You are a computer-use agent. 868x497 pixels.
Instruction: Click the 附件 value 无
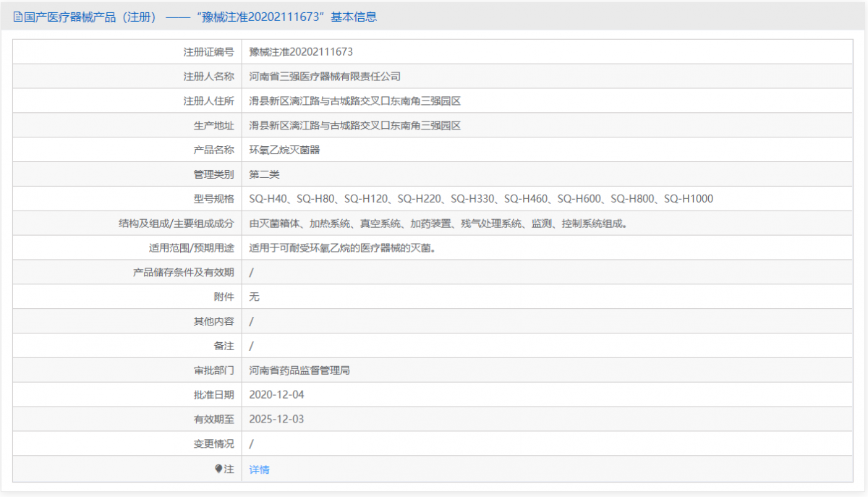point(252,297)
